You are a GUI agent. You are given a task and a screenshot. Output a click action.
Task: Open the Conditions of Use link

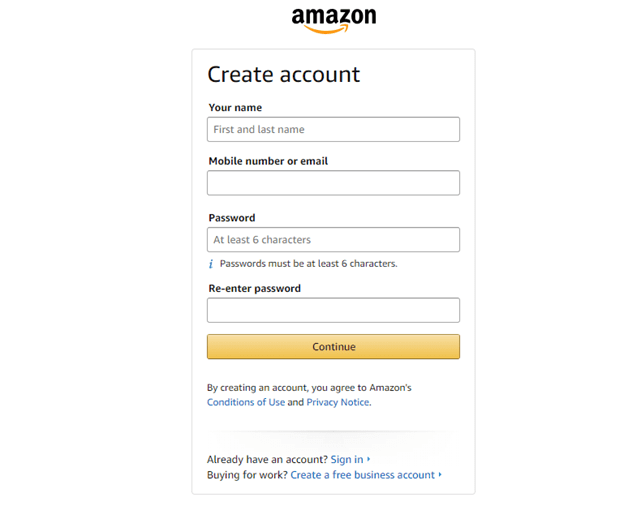pyautogui.click(x=246, y=402)
